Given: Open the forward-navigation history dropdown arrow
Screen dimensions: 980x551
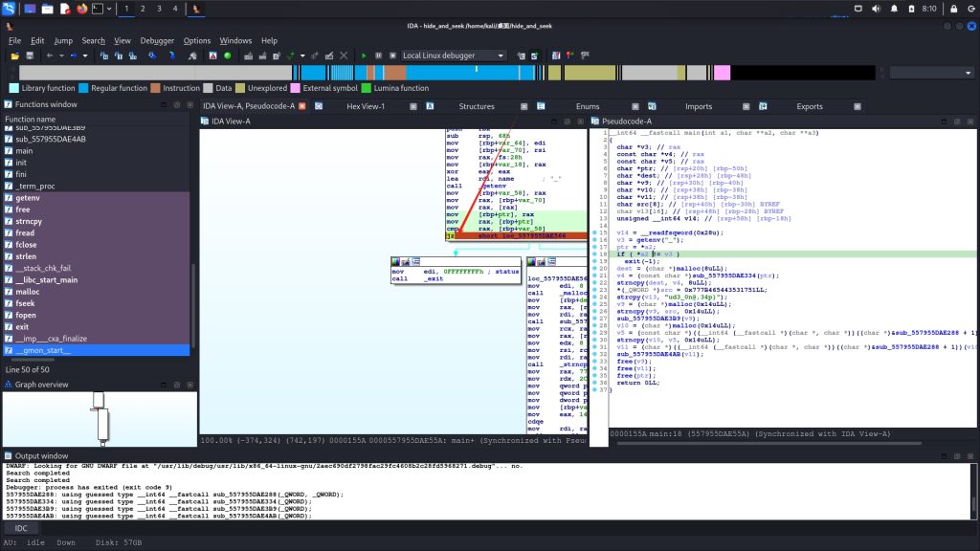Looking at the screenshot, I should [x=85, y=55].
